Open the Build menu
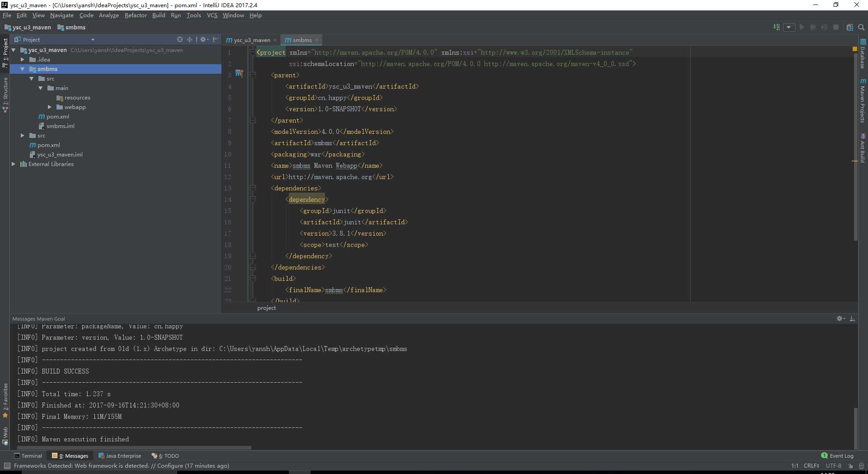868x474 pixels. [159, 15]
